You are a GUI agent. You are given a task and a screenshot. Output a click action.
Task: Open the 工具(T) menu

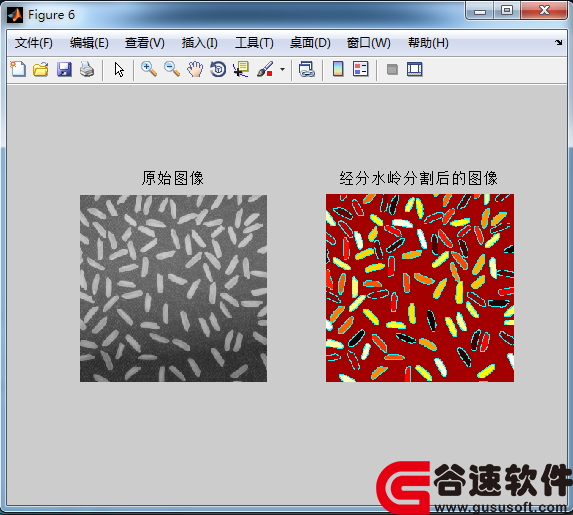pyautogui.click(x=254, y=43)
